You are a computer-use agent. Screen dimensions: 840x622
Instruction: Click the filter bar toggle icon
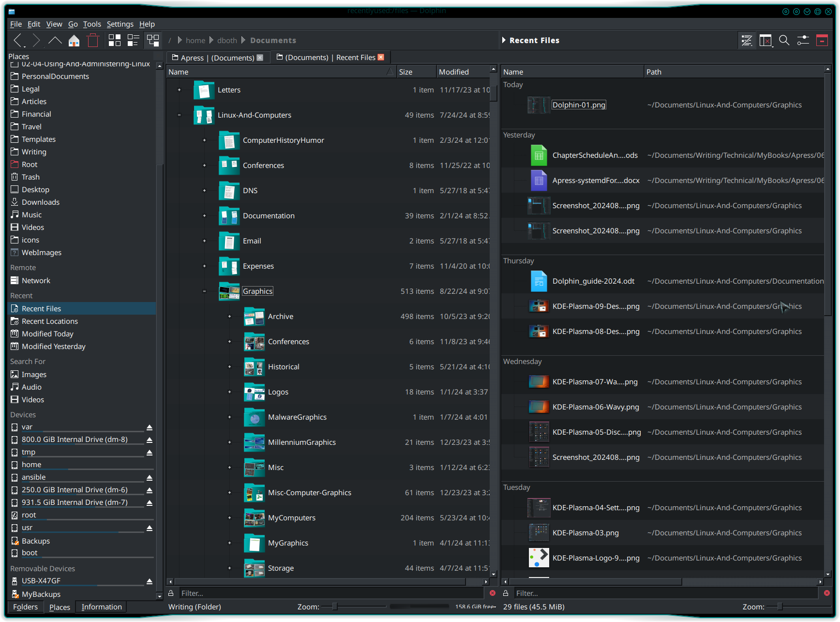coord(747,41)
